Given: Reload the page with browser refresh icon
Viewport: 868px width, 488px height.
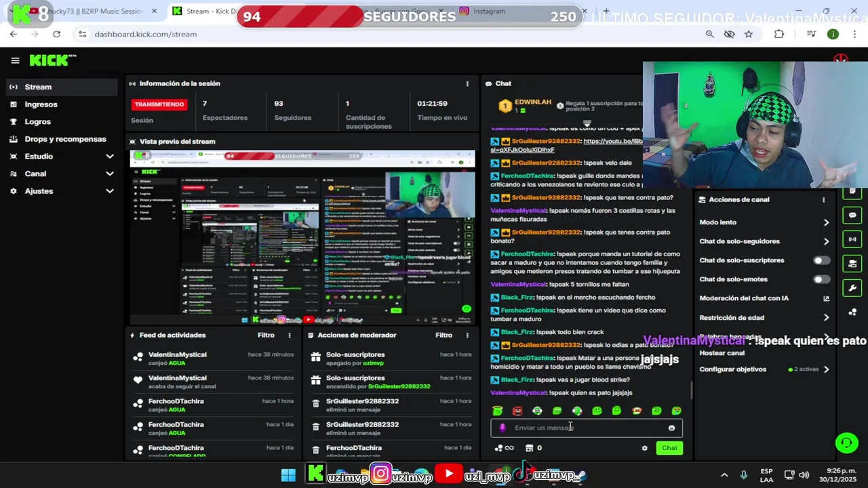Looking at the screenshot, I should (56, 34).
